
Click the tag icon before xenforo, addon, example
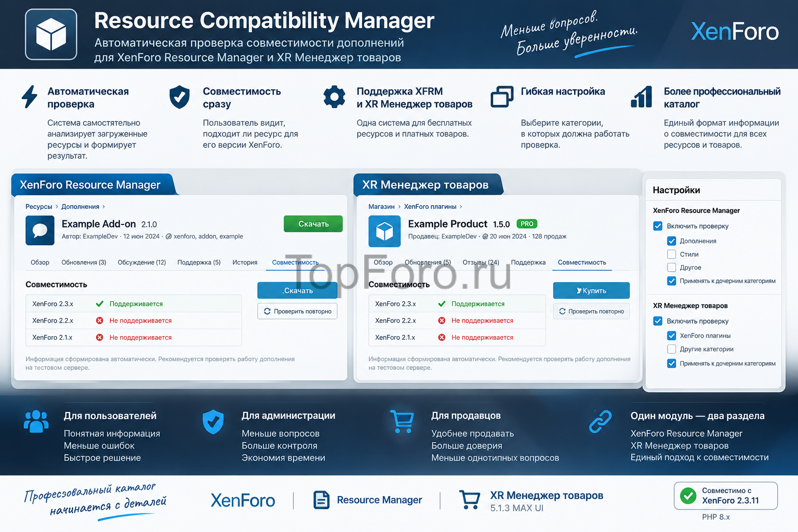pos(168,236)
